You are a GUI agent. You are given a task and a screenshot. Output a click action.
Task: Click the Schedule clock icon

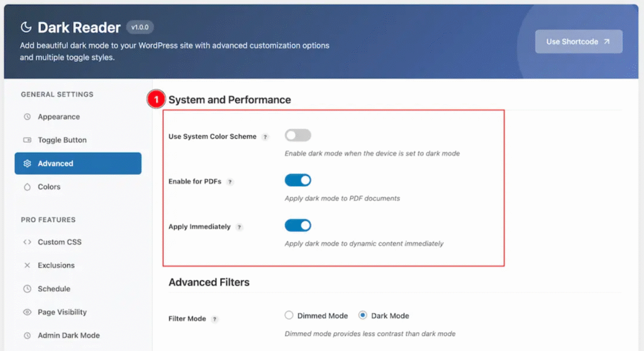[27, 289]
